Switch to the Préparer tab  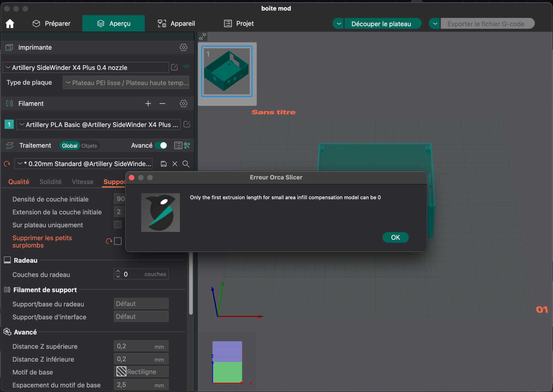click(x=51, y=24)
